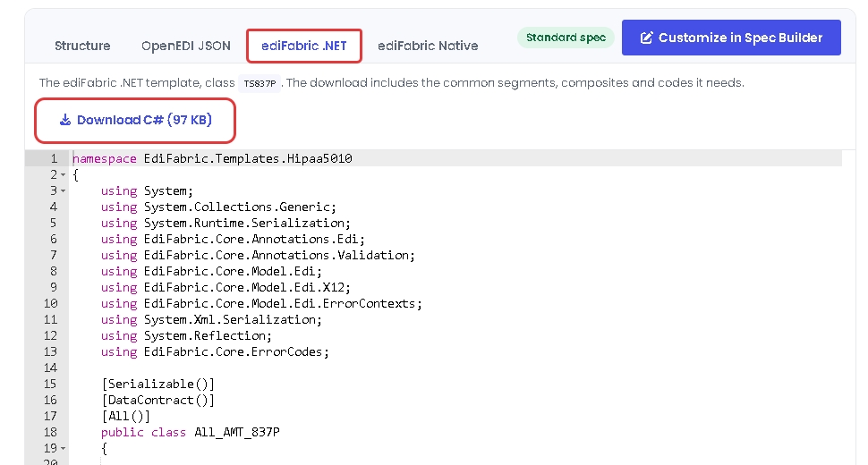Collapse the class body fold at line 19

click(64, 448)
